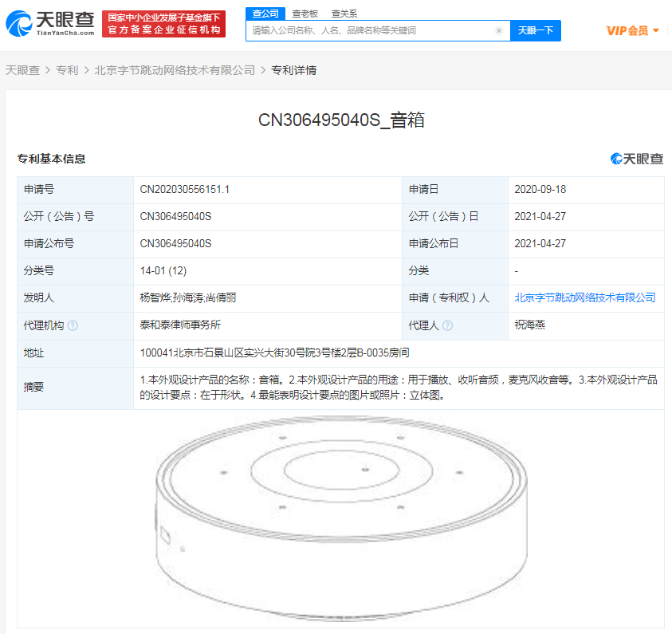Click the speaker patent drawing image
This screenshot has width=672, height=634.
click(341, 518)
